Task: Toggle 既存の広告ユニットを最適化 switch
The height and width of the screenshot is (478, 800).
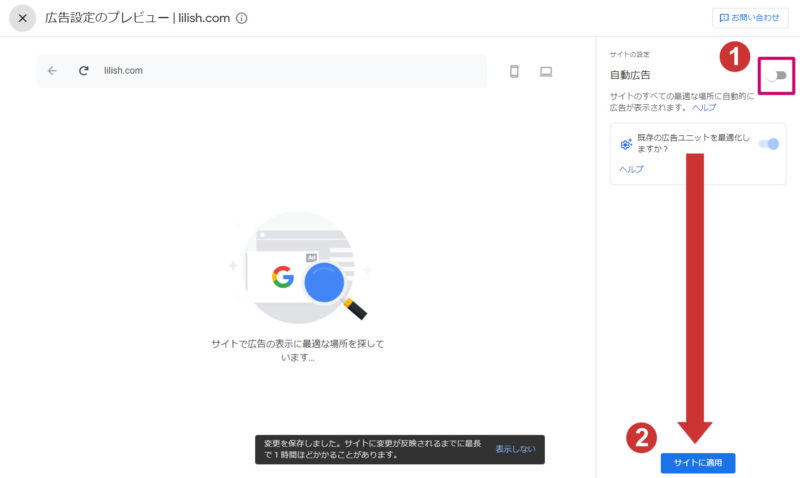Action: click(769, 144)
